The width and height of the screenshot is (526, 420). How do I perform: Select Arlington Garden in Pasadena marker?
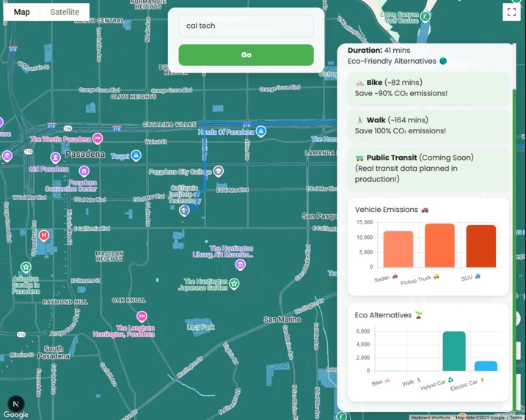[26, 268]
